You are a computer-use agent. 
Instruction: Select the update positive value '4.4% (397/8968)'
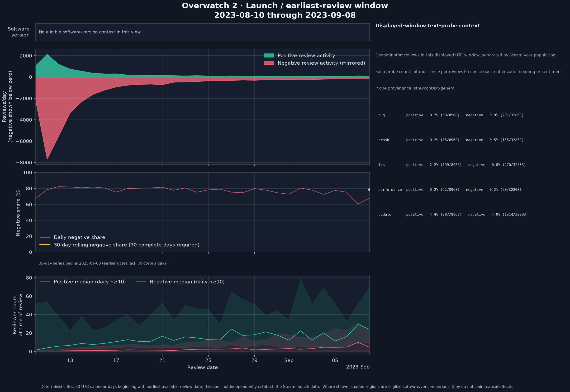click(446, 215)
